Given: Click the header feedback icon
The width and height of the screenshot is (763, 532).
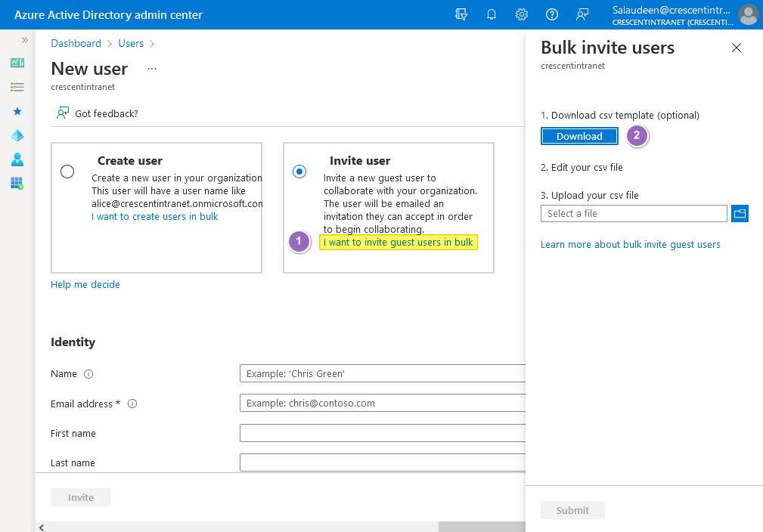Looking at the screenshot, I should tap(582, 14).
